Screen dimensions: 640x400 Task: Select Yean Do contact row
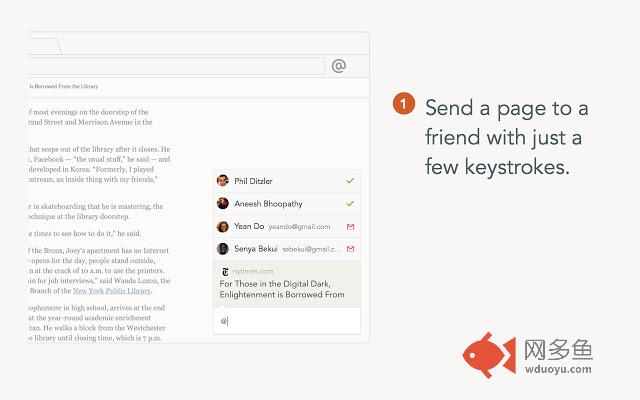coord(287,227)
